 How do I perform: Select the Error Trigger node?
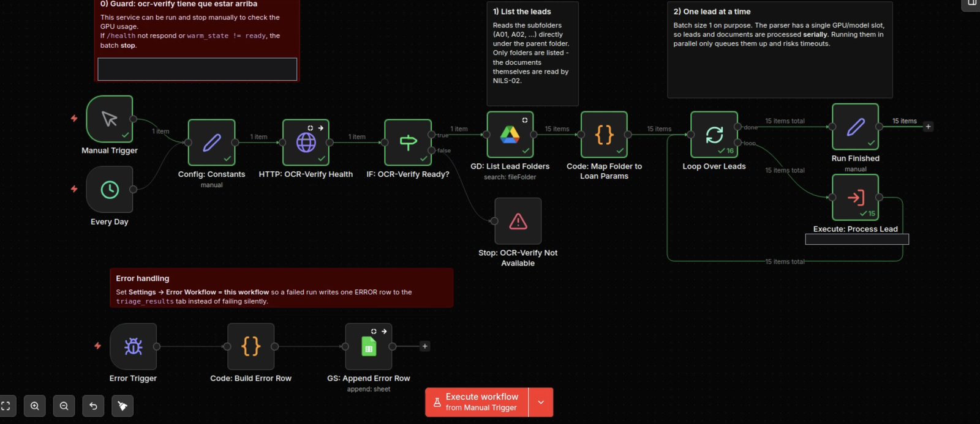click(x=133, y=346)
